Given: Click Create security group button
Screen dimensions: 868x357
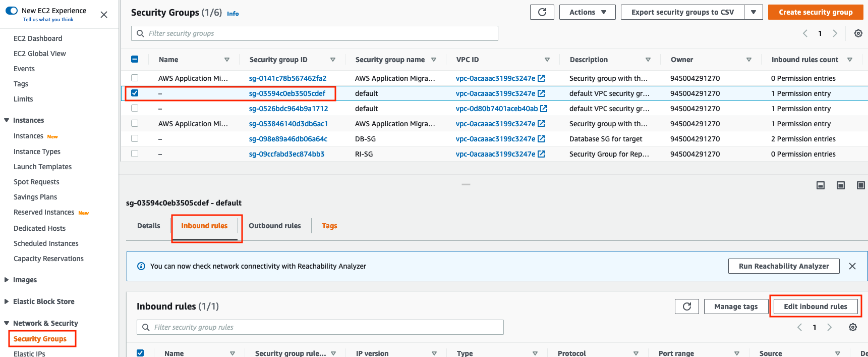Looking at the screenshot, I should tap(816, 12).
